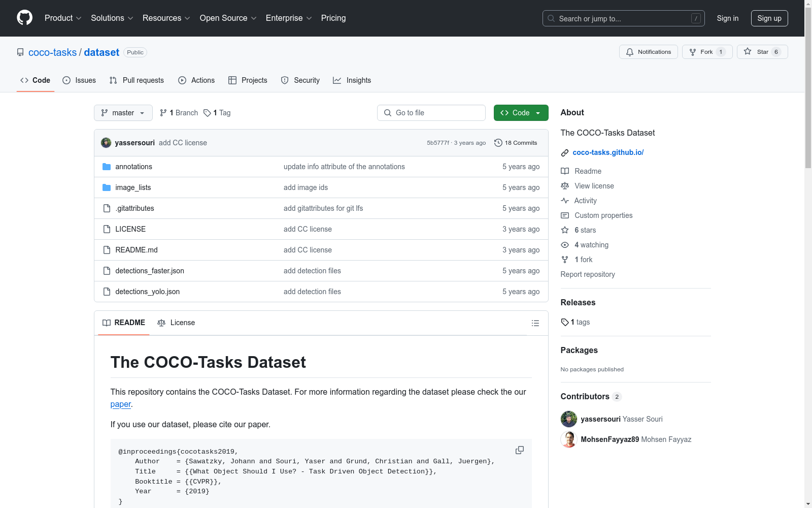Screen dimensions: 812x508
Task: Click the LICENSE file icon
Action: click(107, 229)
